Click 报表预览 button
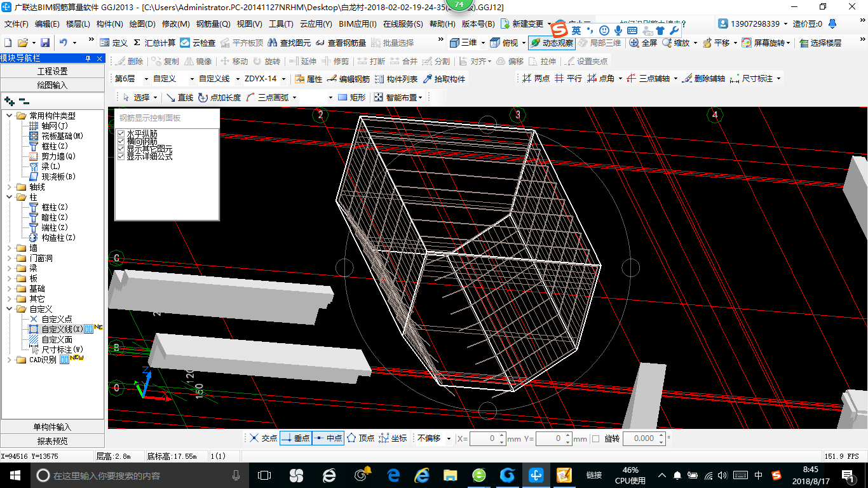This screenshot has width=868, height=488. pos(53,441)
